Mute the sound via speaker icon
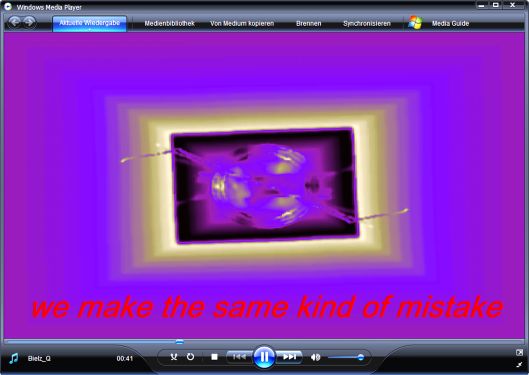 pos(315,357)
